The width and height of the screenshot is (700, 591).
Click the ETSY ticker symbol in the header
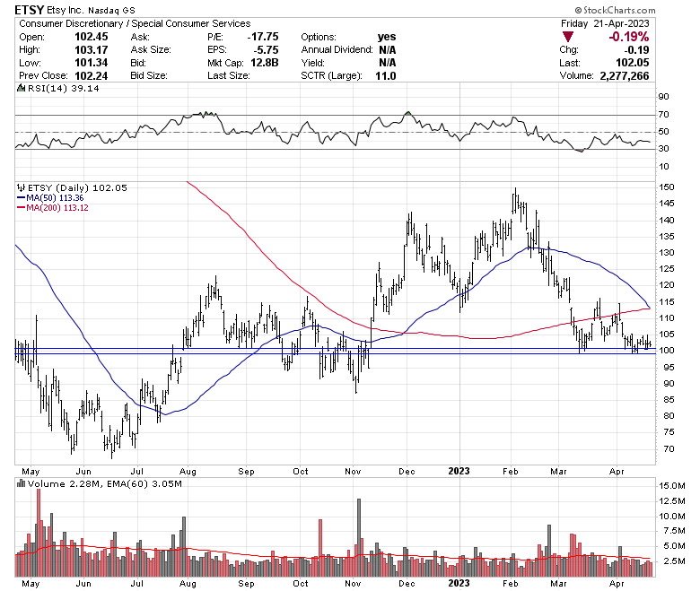point(29,10)
